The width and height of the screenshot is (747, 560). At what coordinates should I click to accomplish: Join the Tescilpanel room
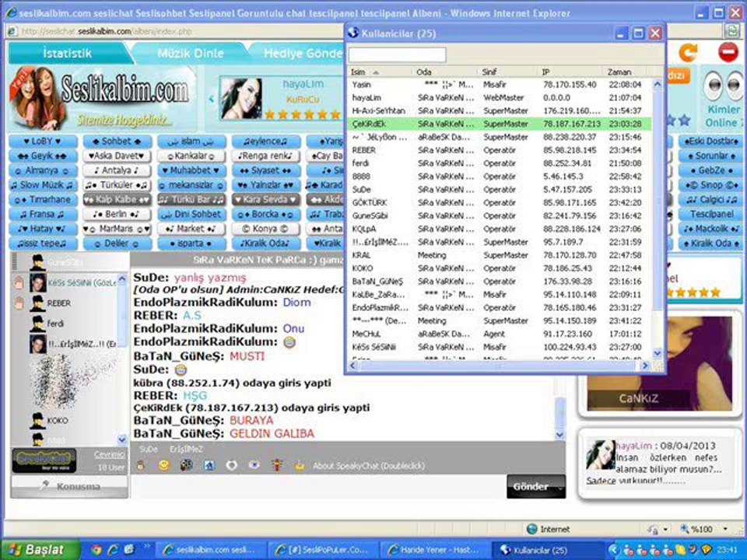712,215
